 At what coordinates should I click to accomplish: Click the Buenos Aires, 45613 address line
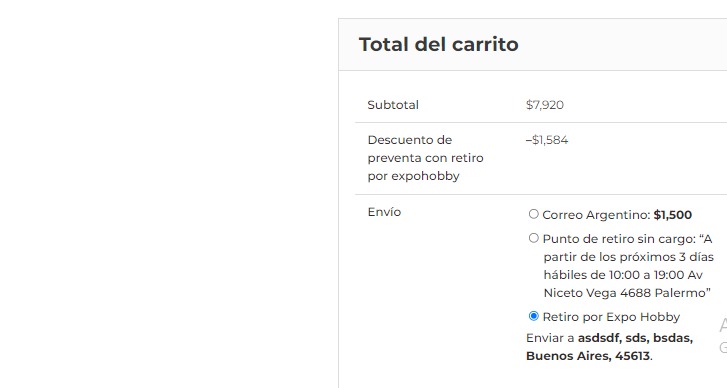(588, 356)
